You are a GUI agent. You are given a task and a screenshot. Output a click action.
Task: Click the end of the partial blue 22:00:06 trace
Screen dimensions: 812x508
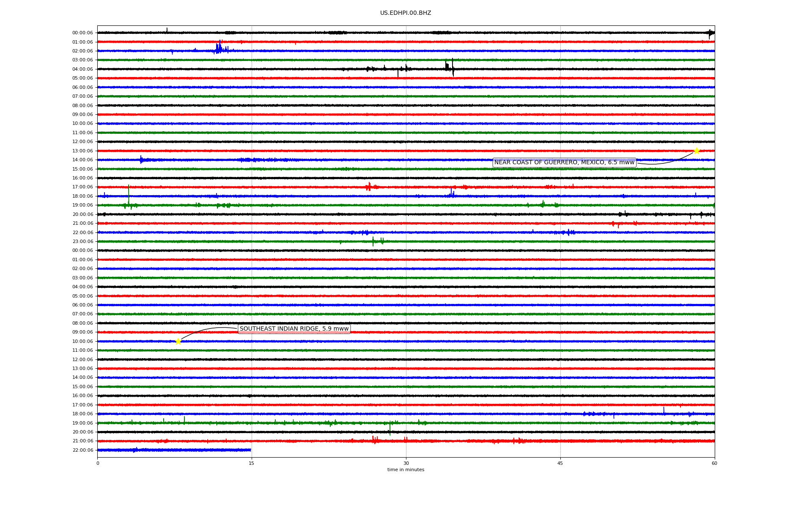click(250, 450)
